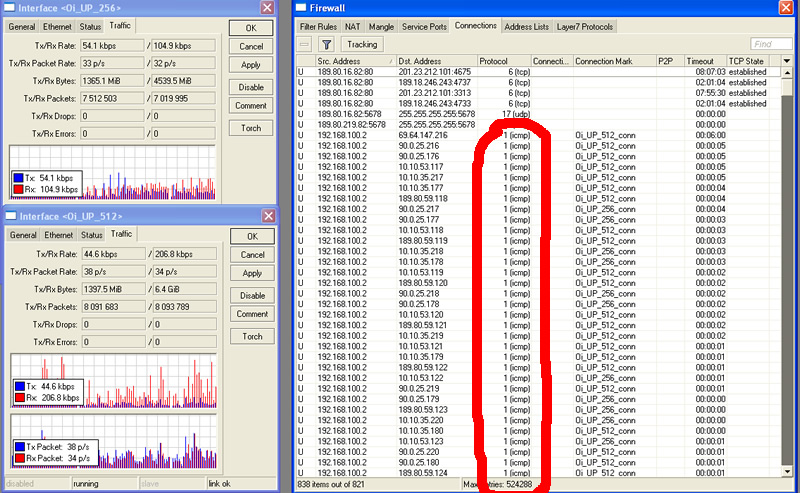
Task: Select Traffic tab in Oi_UP_256 window
Action: tap(120, 26)
